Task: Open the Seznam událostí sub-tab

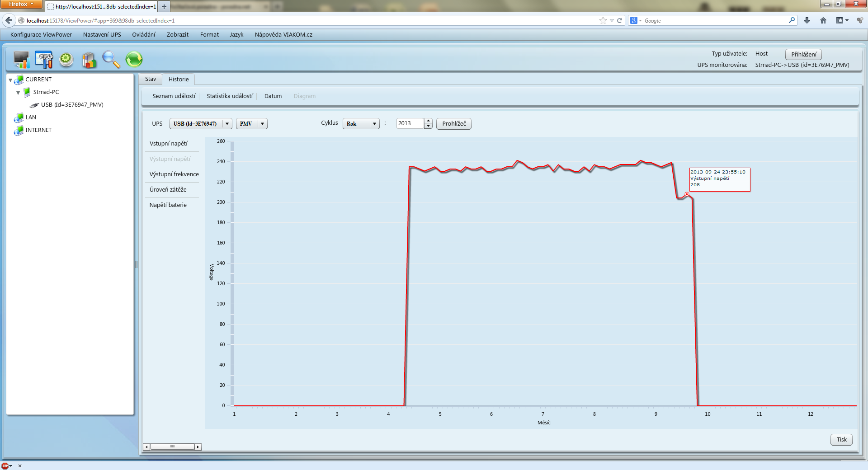Action: (174, 96)
